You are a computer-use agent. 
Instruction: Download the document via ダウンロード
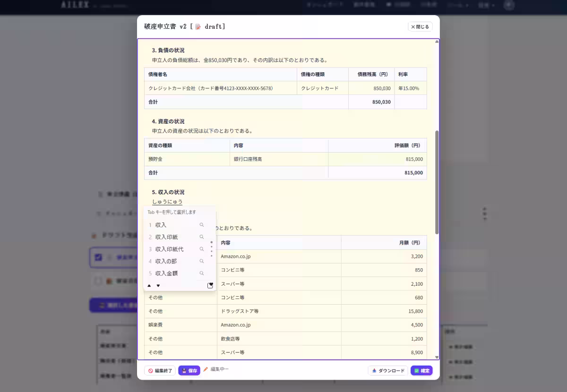pos(387,370)
